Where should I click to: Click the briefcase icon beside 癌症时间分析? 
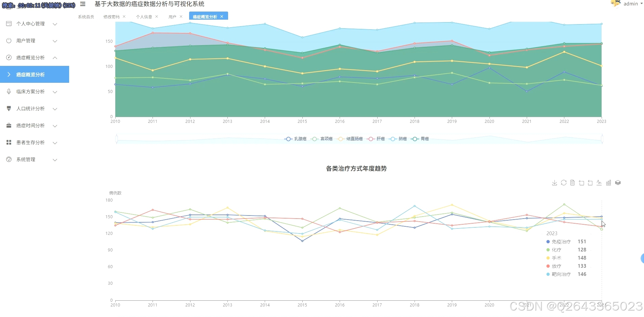(9, 126)
